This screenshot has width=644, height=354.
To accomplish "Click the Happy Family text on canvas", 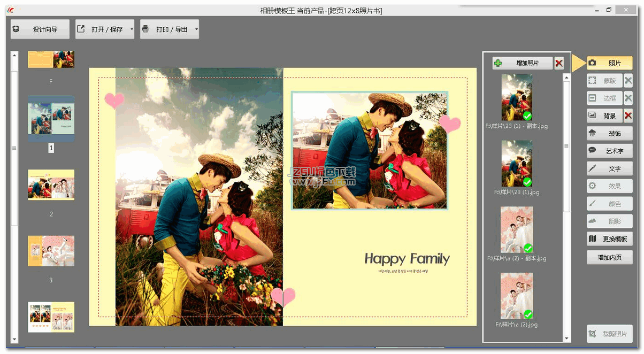I will 407,259.
